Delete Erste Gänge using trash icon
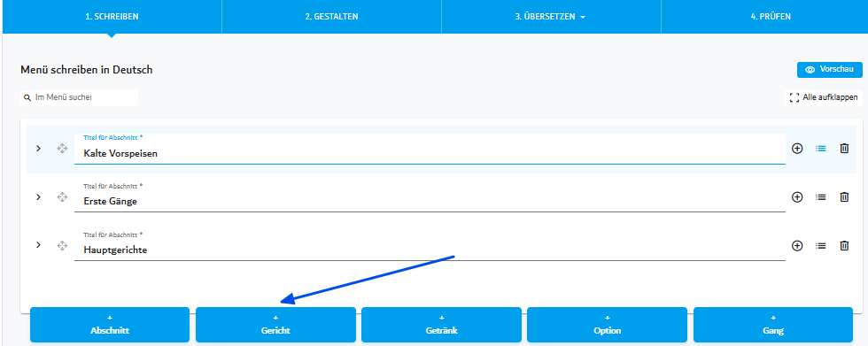Image resolution: width=868 pixels, height=346 pixels. pos(844,196)
